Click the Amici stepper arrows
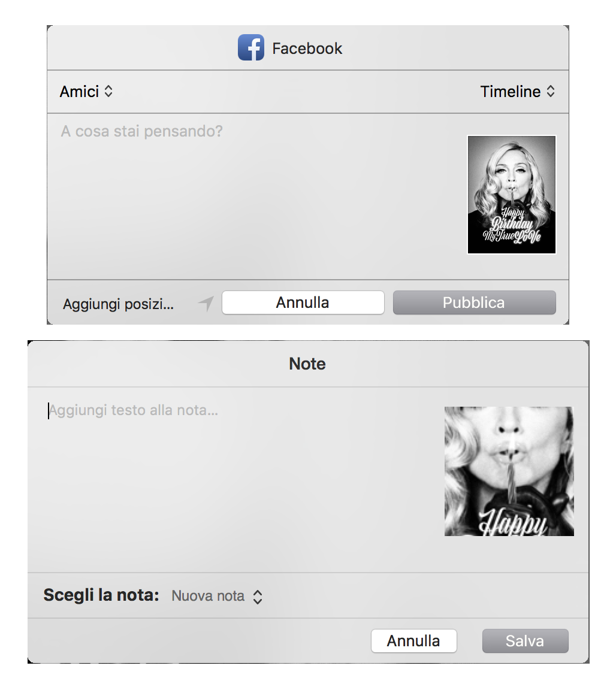This screenshot has width=616, height=693. pos(108,92)
